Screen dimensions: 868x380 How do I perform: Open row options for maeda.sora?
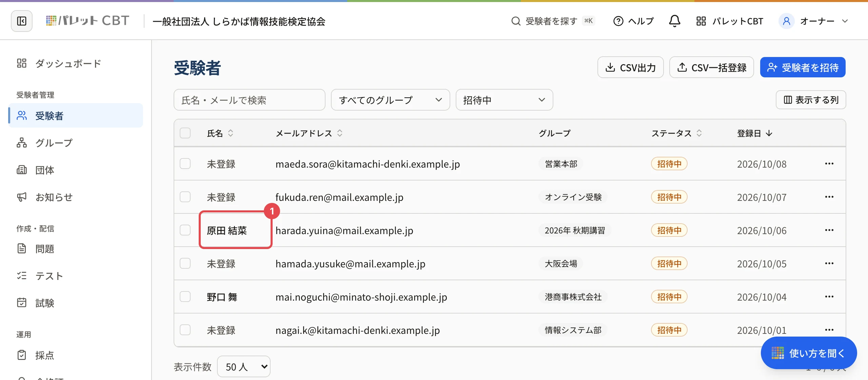tap(829, 164)
